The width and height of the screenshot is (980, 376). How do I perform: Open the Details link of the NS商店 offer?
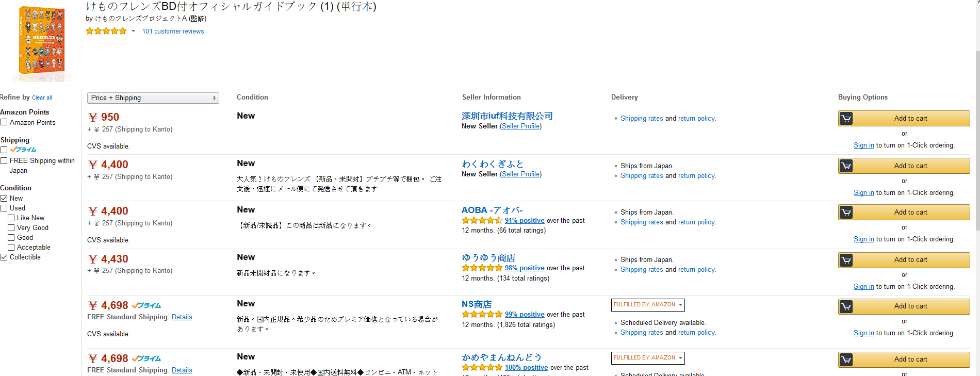click(182, 317)
